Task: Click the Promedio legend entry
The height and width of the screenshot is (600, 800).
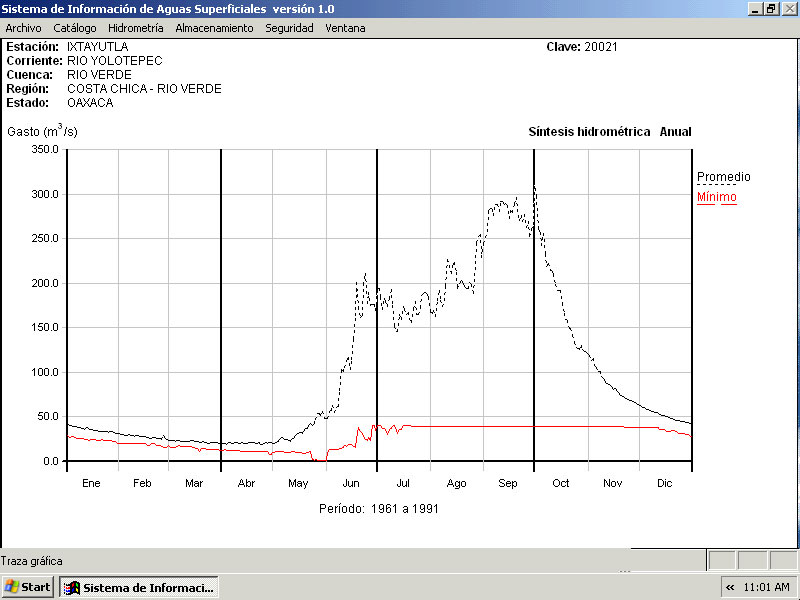Action: tap(723, 177)
